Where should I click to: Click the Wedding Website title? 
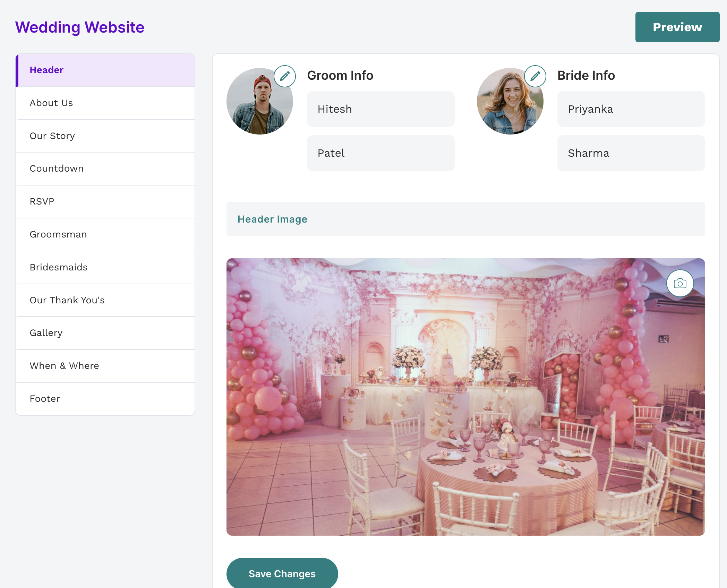[x=80, y=27]
